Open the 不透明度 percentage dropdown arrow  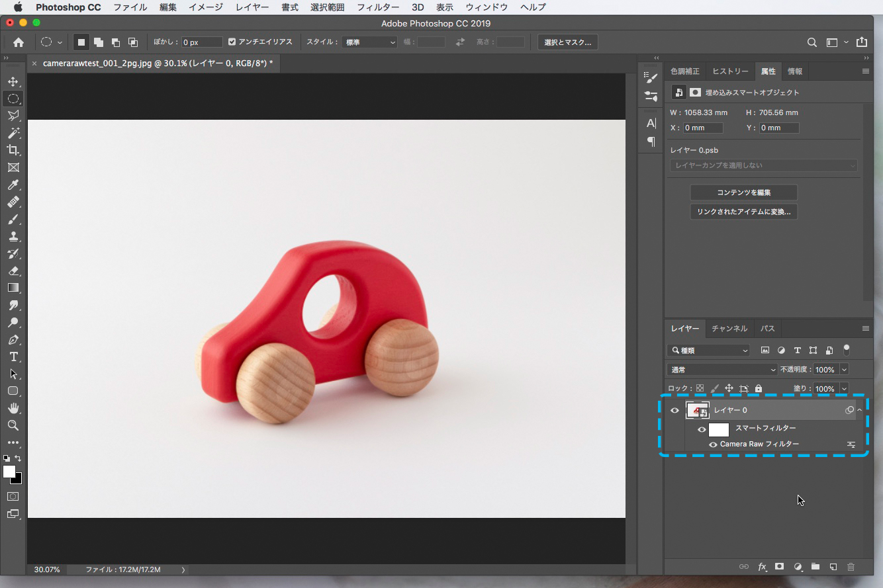pyautogui.click(x=844, y=370)
